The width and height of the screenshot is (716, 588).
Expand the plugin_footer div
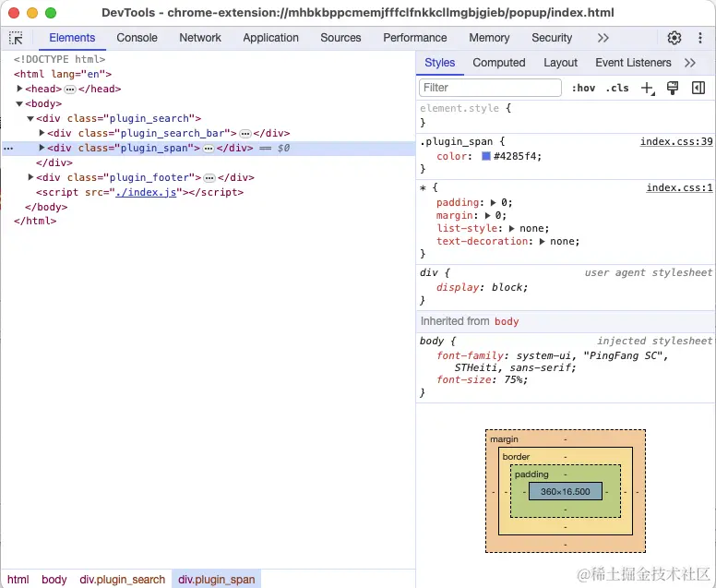31,177
